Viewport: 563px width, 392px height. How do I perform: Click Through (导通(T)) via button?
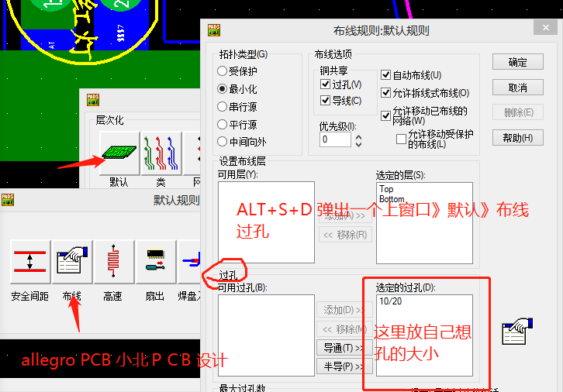(344, 348)
